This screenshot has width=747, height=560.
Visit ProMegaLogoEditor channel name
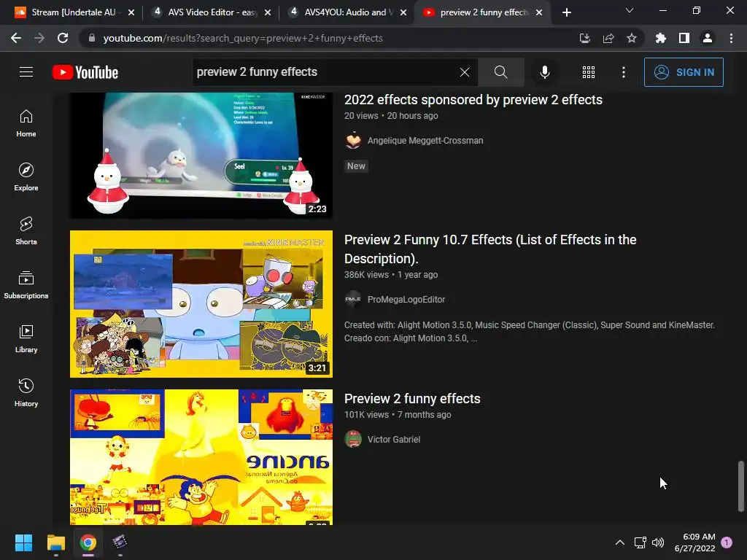[x=406, y=300]
